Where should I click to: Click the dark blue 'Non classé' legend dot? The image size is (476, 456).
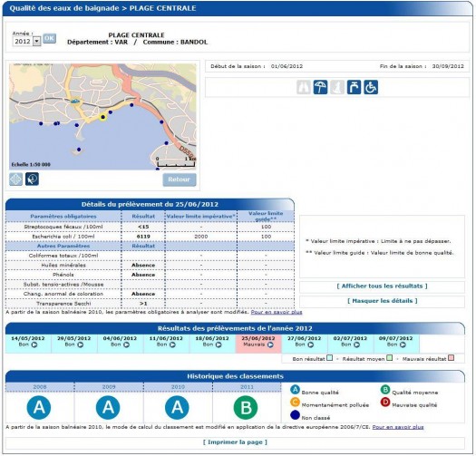tap(295, 414)
